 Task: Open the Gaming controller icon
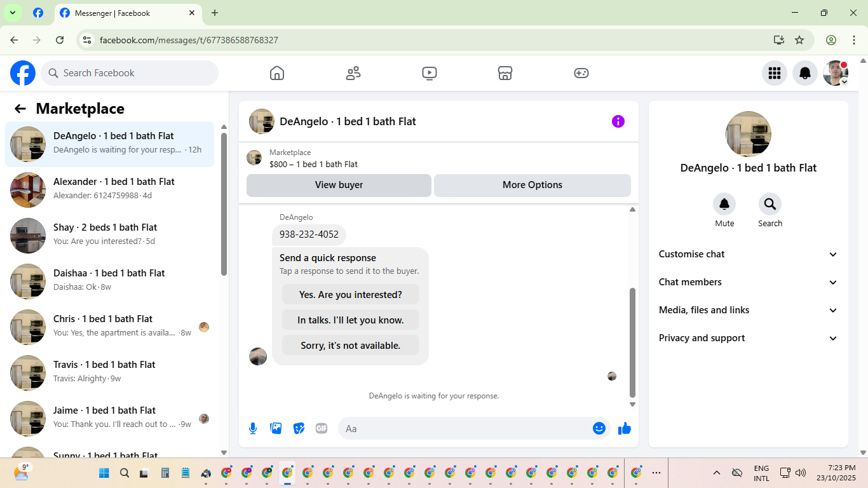[x=581, y=73]
